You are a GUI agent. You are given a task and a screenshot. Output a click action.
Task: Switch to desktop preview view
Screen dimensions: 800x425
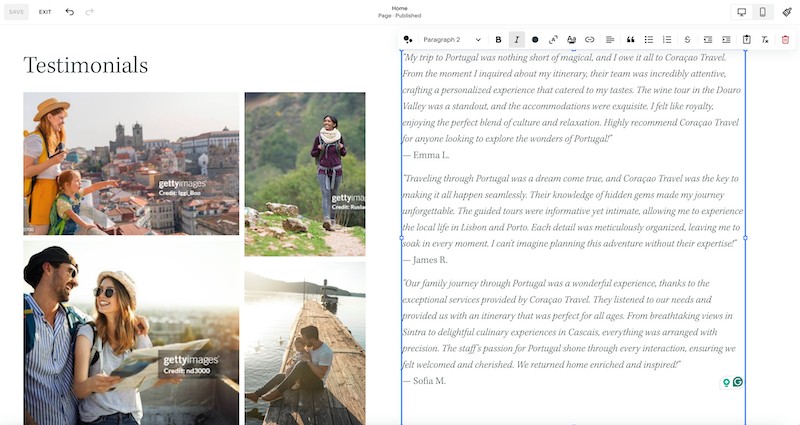click(x=742, y=12)
